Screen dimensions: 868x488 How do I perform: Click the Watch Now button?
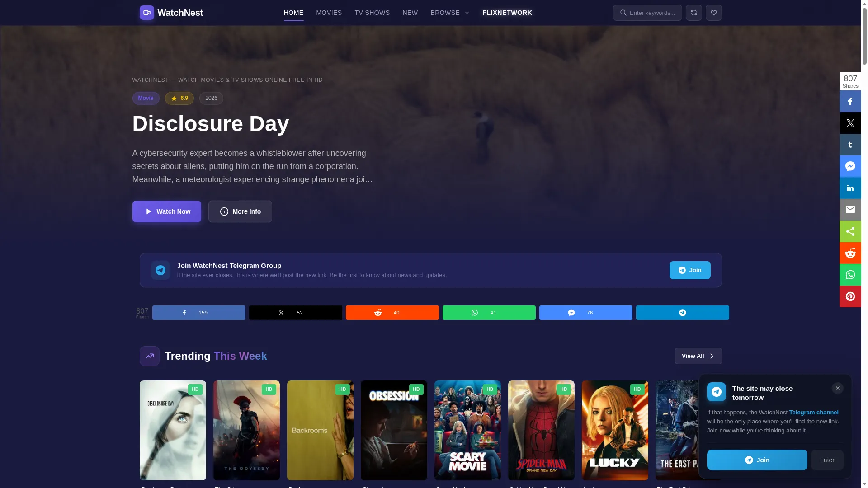167,211
